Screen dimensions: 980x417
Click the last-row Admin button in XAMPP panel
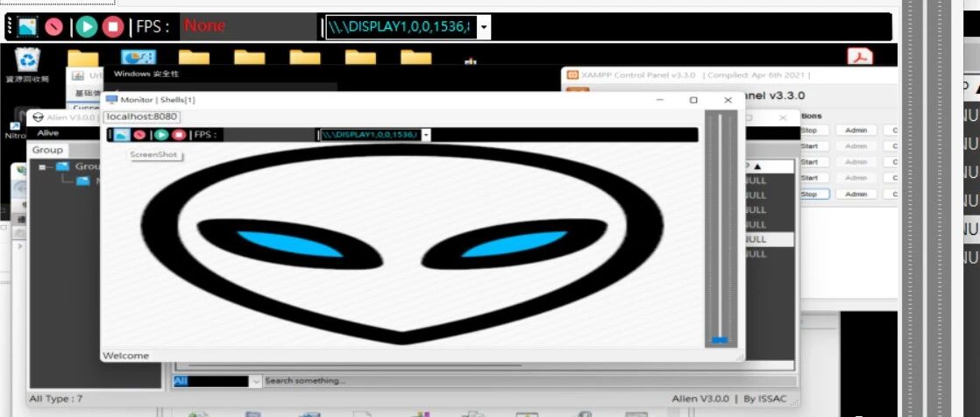coord(856,194)
